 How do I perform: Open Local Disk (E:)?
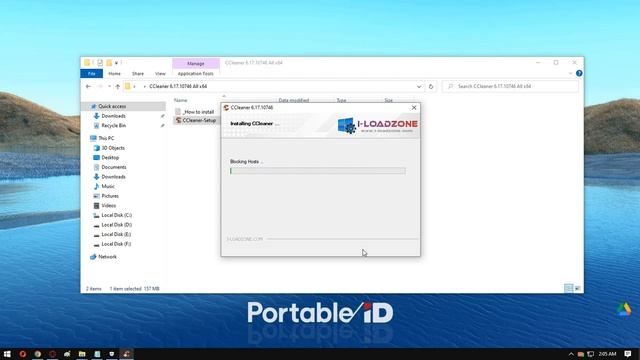pos(116,234)
